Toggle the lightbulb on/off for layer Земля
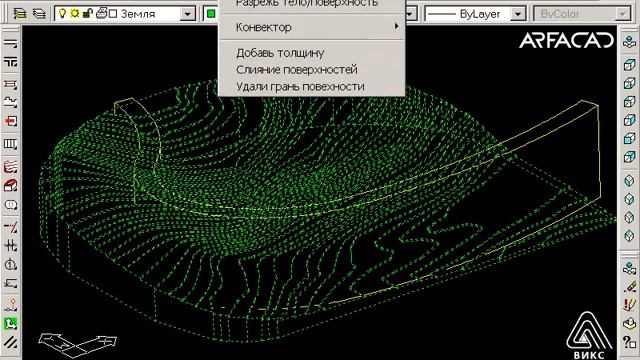 click(62, 13)
